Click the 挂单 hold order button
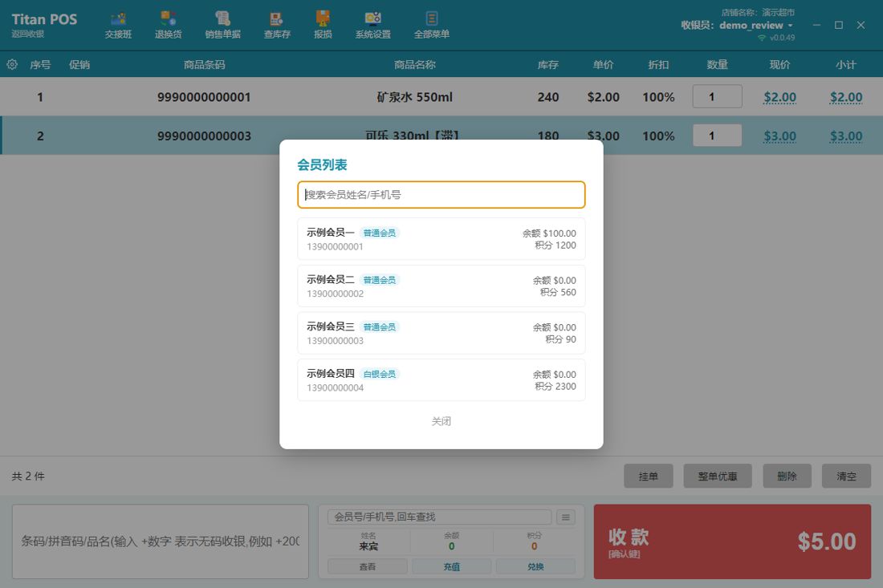The image size is (883, 588). coord(648,476)
